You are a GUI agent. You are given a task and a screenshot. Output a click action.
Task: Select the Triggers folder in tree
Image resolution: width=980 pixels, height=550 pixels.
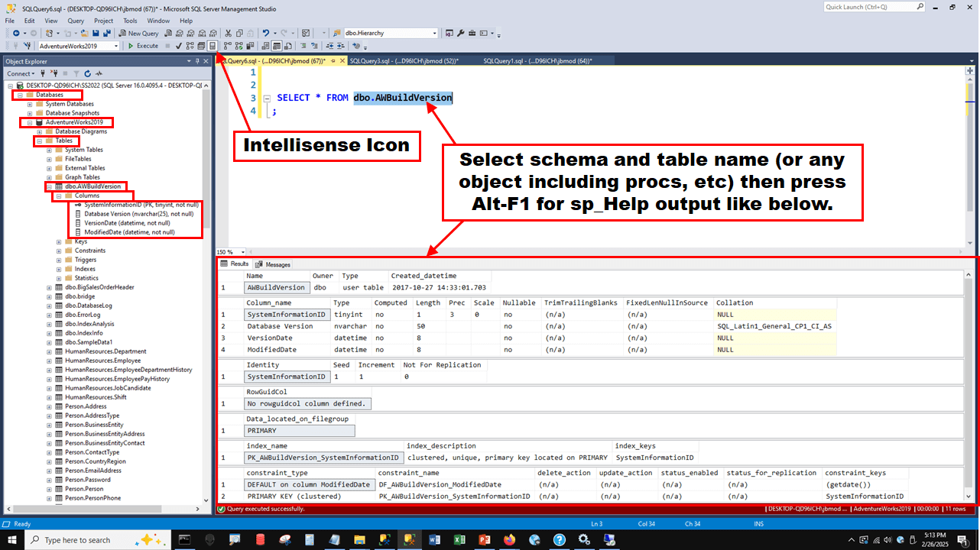click(86, 260)
